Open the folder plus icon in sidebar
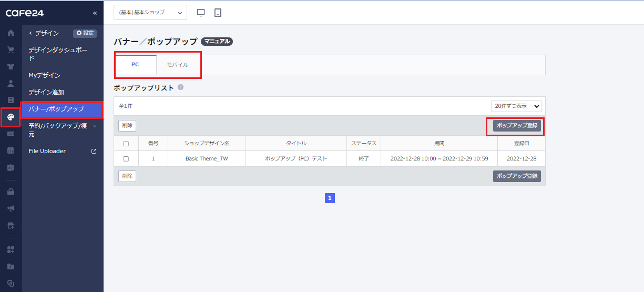Image resolution: width=644 pixels, height=292 pixels. coord(11,266)
